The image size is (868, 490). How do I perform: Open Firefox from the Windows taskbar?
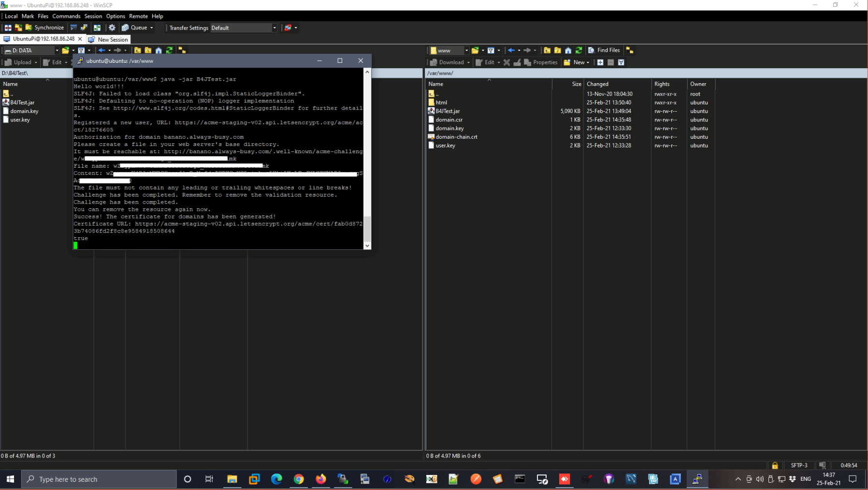pos(321,479)
